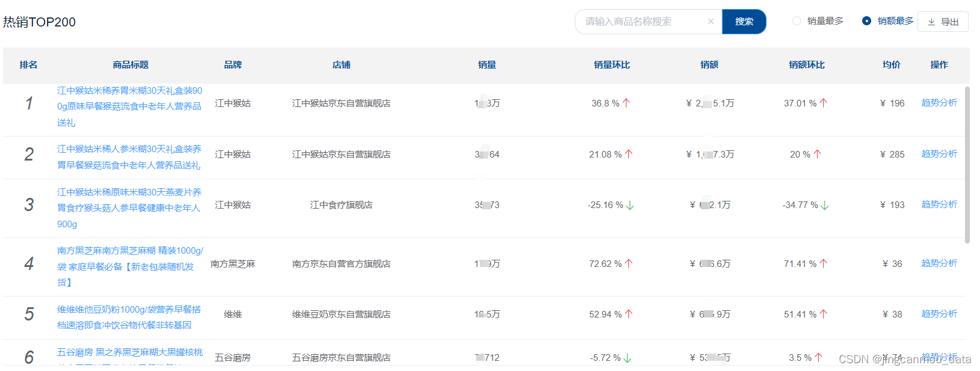Click the ¥ 193 average price

[x=892, y=205]
